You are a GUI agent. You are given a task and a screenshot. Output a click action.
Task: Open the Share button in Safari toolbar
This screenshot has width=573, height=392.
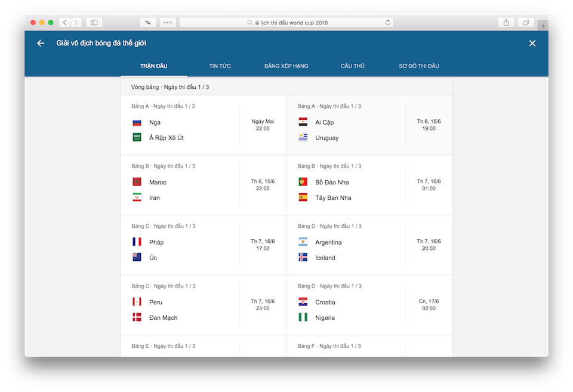(506, 22)
